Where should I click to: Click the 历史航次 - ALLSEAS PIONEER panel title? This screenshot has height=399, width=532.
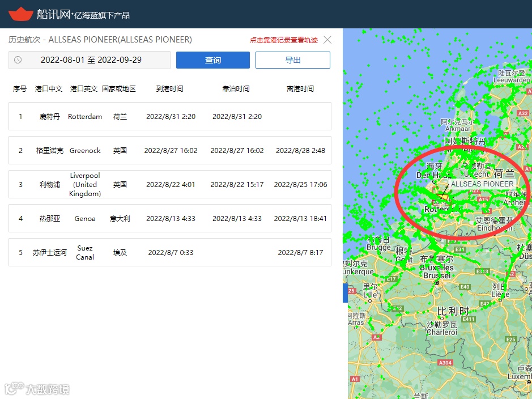click(100, 40)
